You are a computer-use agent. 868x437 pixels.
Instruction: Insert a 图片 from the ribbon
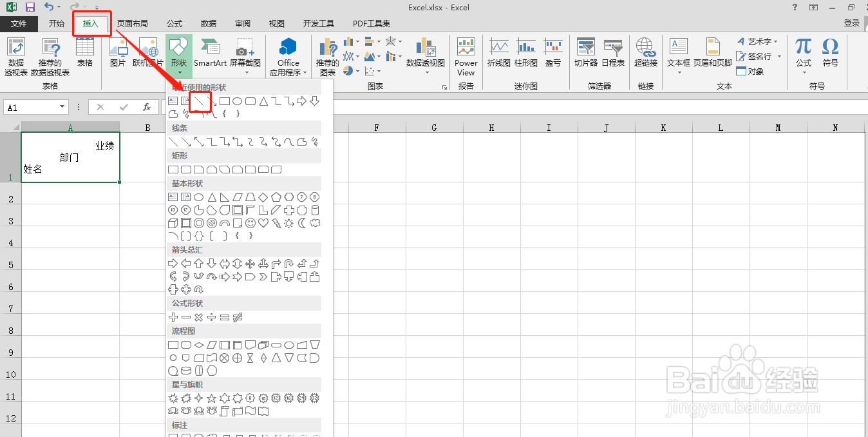tap(118, 52)
